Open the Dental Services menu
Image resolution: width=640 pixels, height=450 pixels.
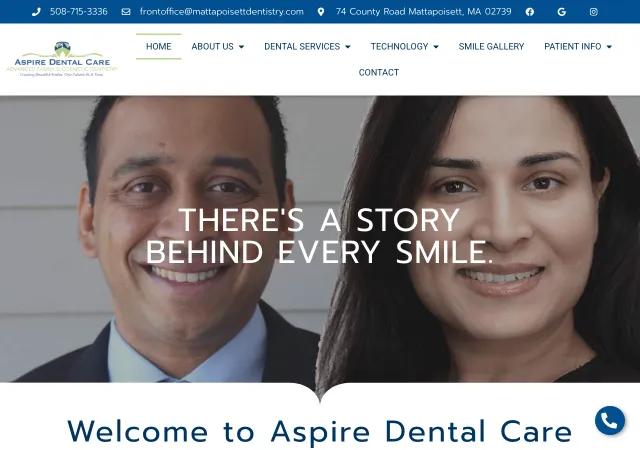[x=307, y=47]
